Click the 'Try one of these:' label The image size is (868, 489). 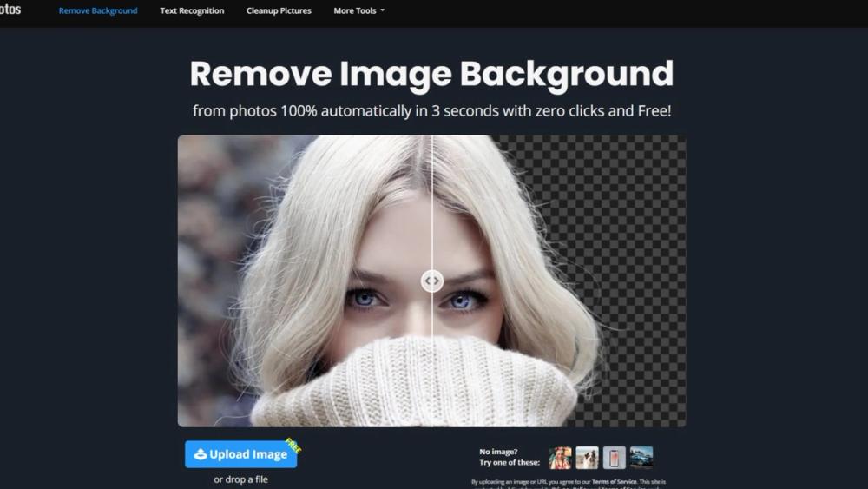(510, 462)
